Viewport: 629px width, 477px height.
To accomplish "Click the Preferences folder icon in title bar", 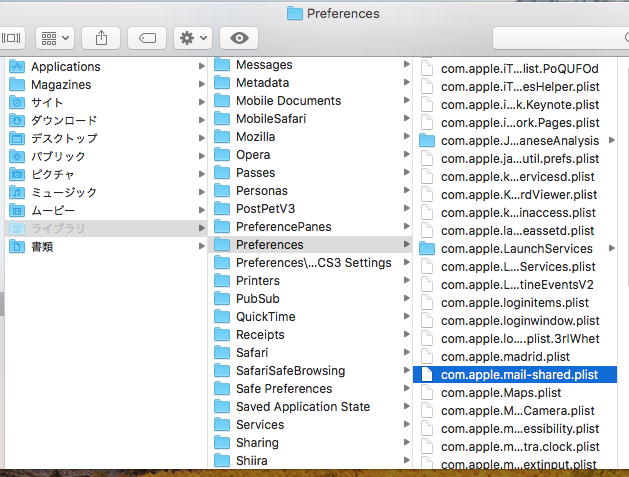I will [x=295, y=14].
